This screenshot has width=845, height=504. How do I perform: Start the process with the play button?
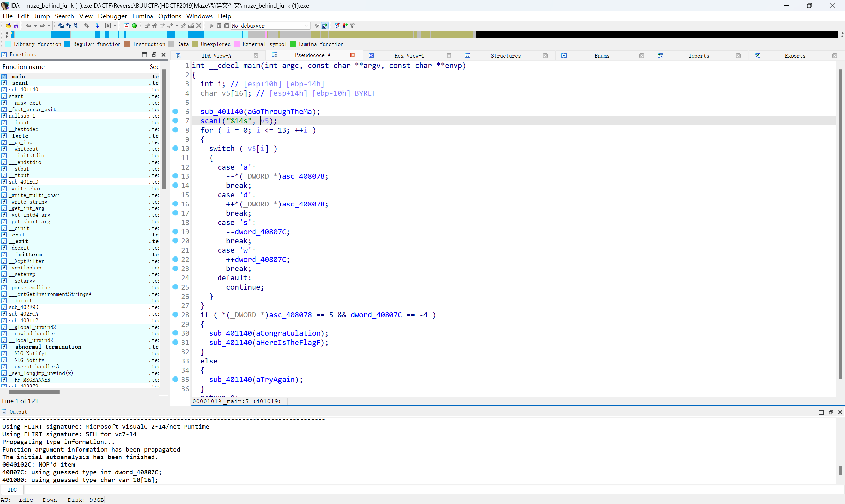pyautogui.click(x=212, y=26)
